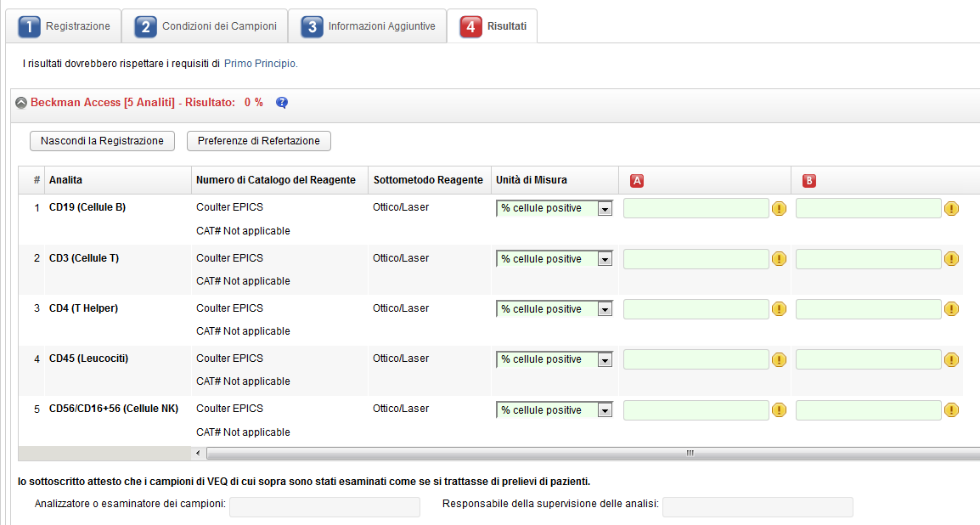Click warning icon beside CD3 sample A field
This screenshot has height=525, width=980.
(779, 259)
